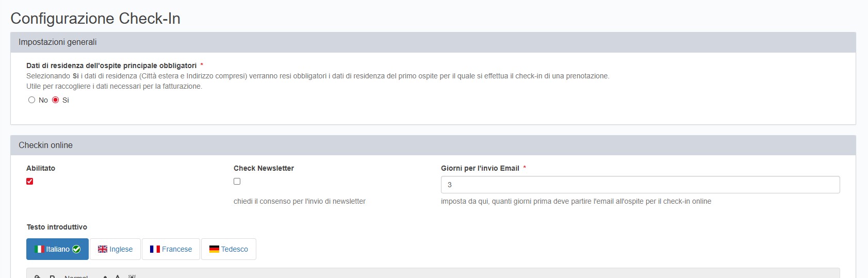
Task: Enable the Check Newsletter checkbox
Action: [237, 182]
